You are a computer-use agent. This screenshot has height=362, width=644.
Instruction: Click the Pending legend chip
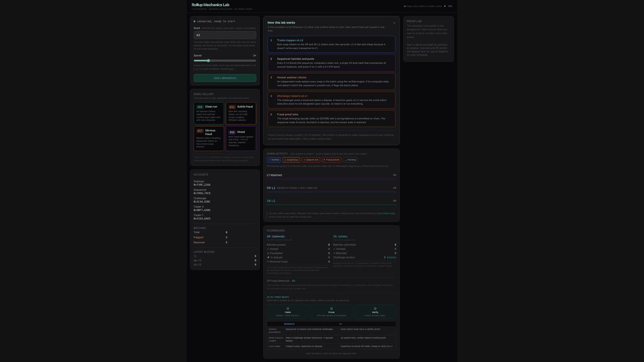tap(350, 160)
